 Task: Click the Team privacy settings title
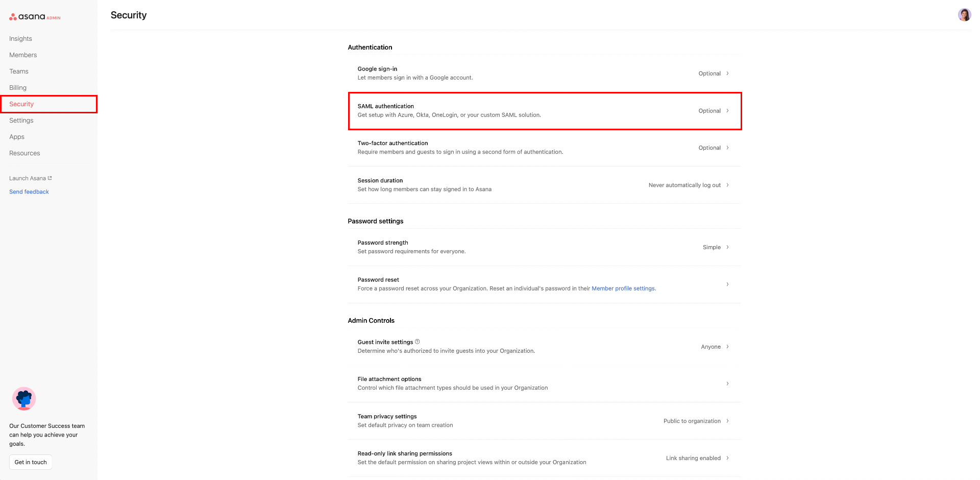point(387,417)
